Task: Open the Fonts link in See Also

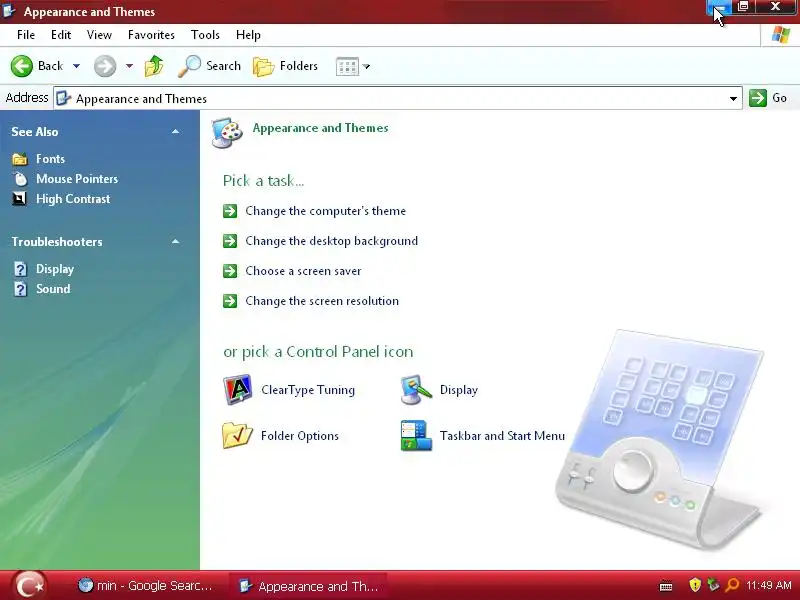Action: (x=51, y=159)
